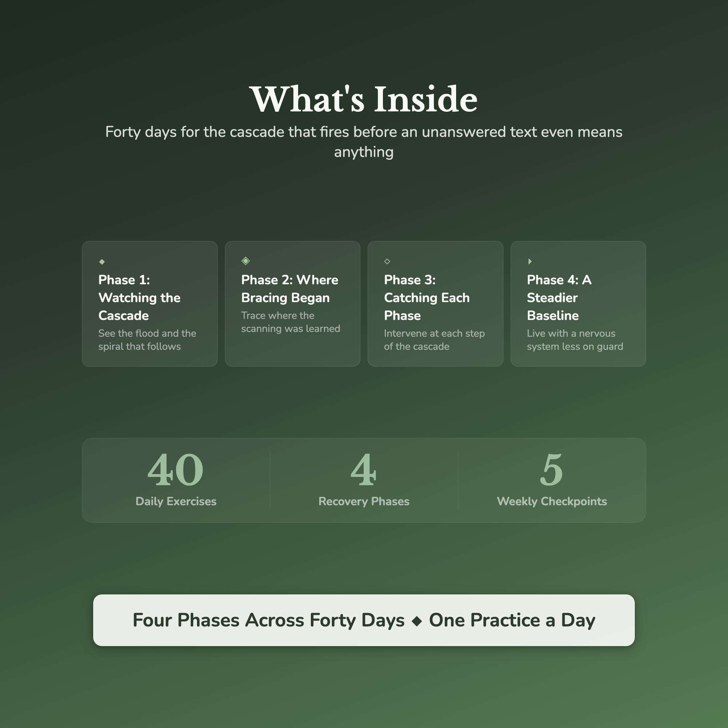
Task: Click 'See the flood and the spiral that follows'
Action: 147,340
